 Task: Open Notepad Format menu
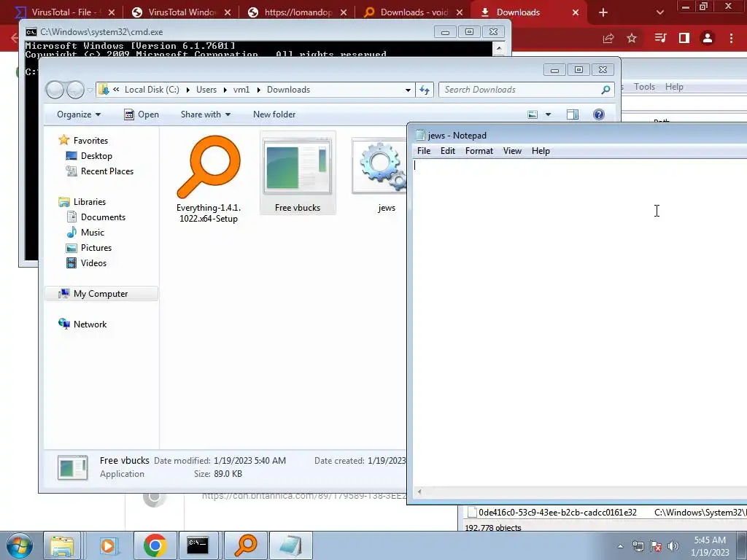pyautogui.click(x=479, y=150)
